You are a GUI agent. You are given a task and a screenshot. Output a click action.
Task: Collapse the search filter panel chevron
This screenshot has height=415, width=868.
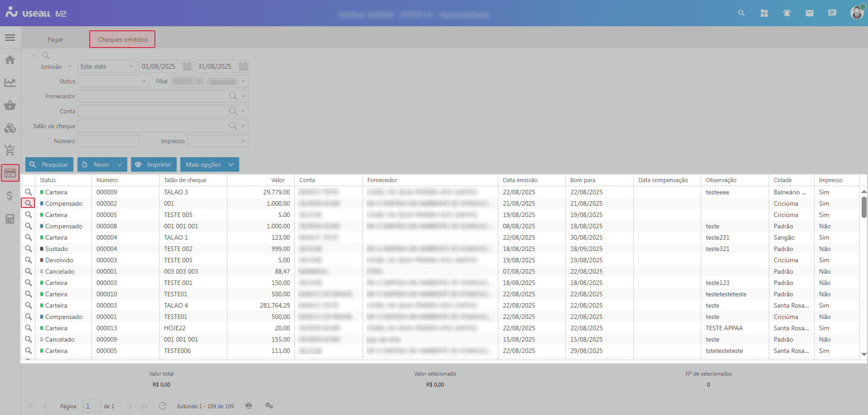click(x=34, y=56)
